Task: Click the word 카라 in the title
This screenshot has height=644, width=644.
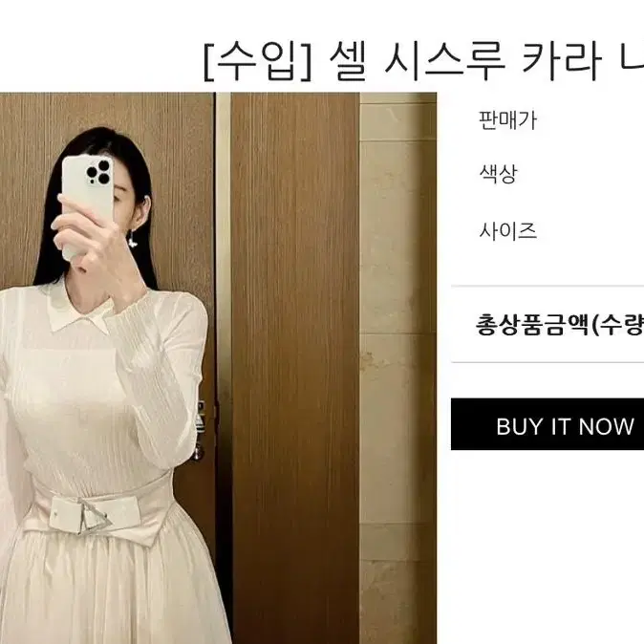Action: (x=561, y=61)
